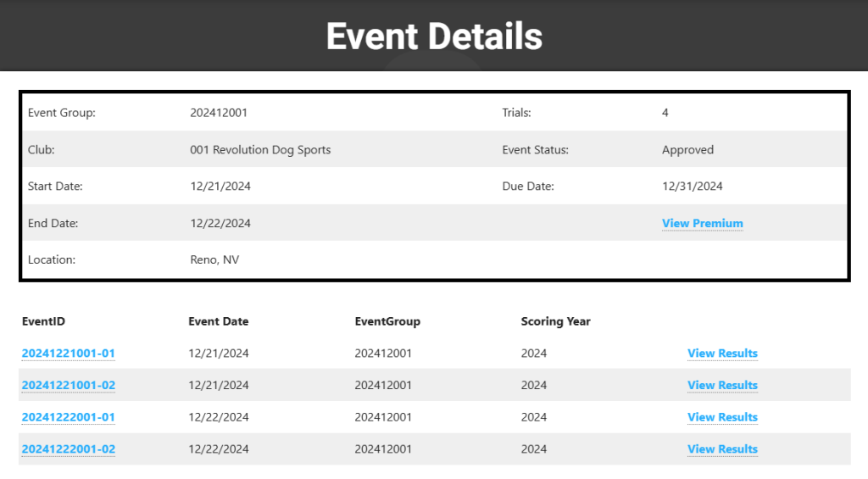The image size is (868, 479).
Task: Open event 20241221001-01 link
Action: [68, 354]
